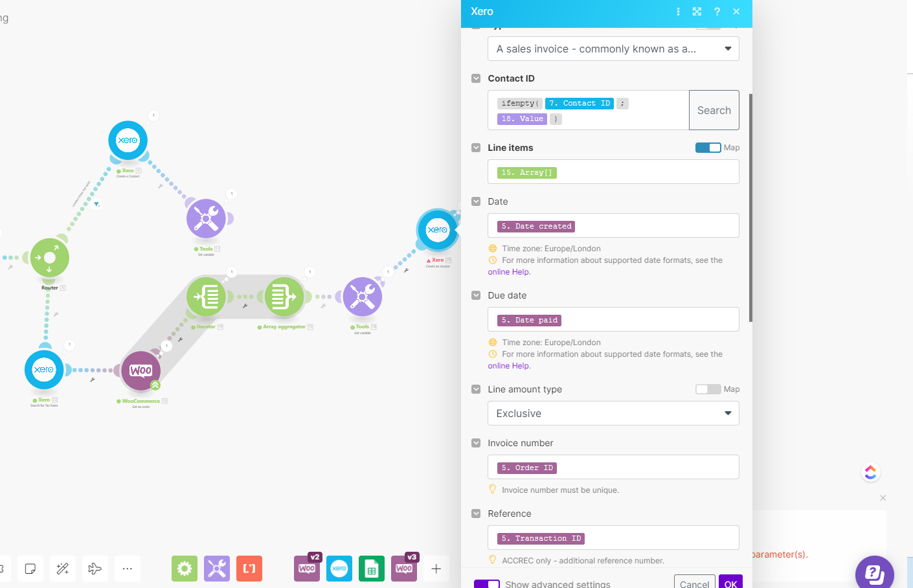The width and height of the screenshot is (913, 588).
Task: Click the plus icon to add favorite
Action: 436,569
